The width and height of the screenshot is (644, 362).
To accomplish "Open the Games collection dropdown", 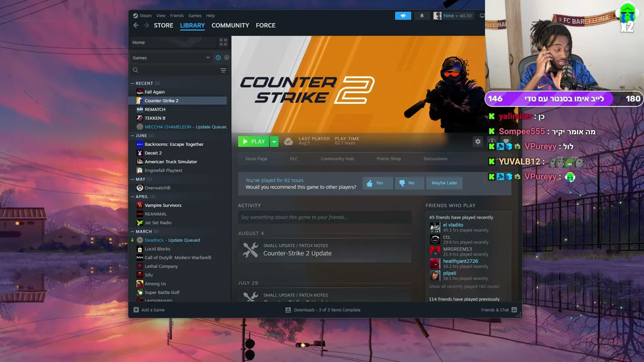I will pos(208,58).
